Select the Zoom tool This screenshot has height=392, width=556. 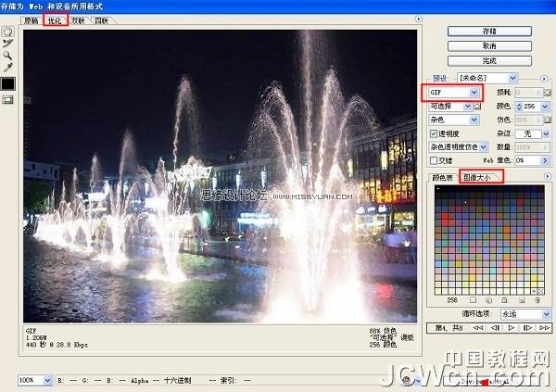click(8, 55)
